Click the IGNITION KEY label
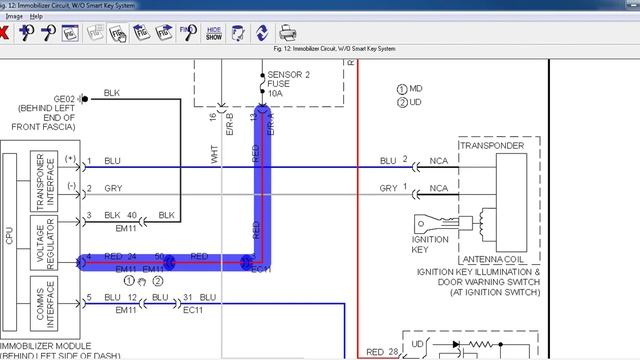 click(x=430, y=244)
